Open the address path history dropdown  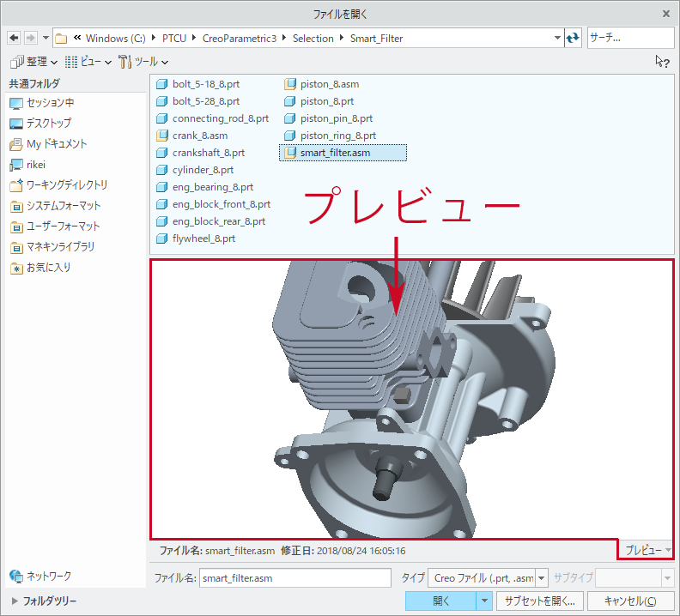point(556,38)
